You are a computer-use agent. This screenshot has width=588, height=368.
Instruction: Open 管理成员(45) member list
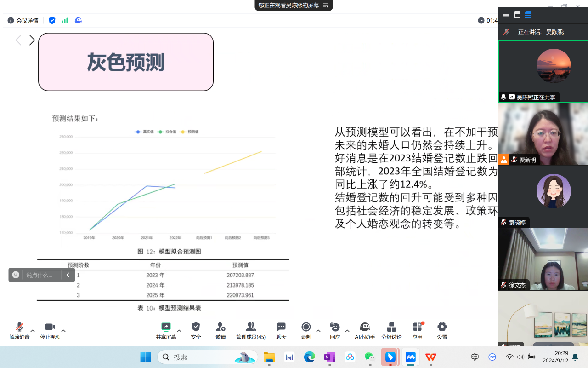click(x=251, y=330)
